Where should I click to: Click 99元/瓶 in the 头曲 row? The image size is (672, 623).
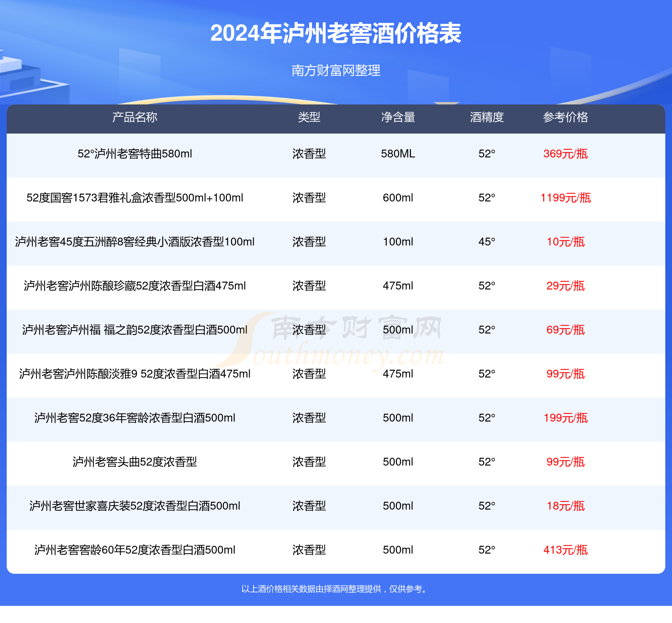coord(566,462)
